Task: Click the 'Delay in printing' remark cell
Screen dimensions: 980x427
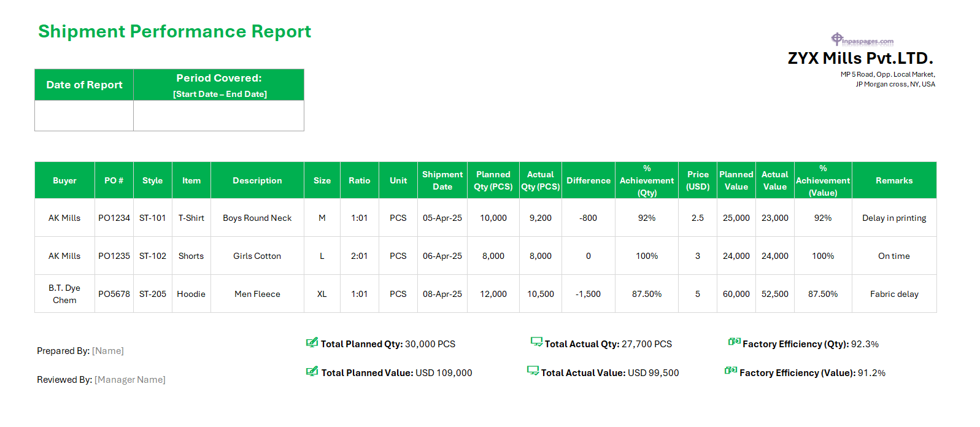Action: (x=893, y=218)
